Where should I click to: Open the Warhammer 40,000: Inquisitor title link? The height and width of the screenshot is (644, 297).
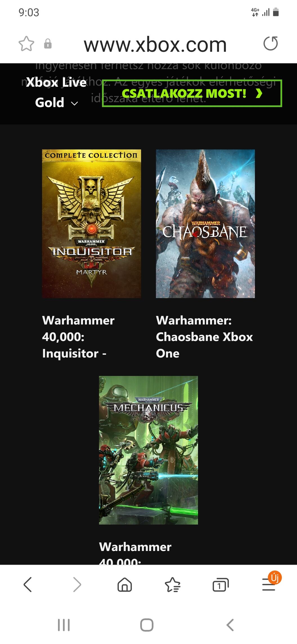pos(78,337)
